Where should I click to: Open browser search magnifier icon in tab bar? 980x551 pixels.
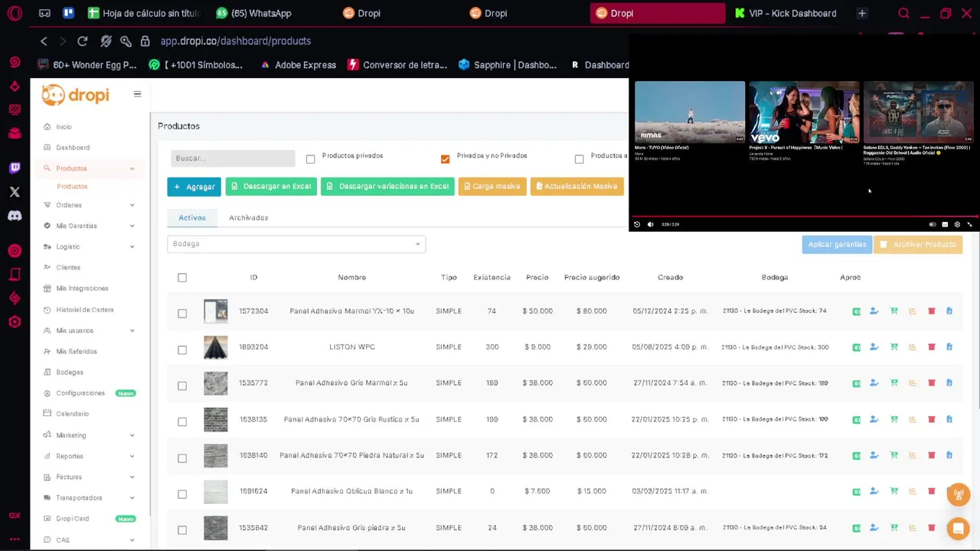point(903,13)
